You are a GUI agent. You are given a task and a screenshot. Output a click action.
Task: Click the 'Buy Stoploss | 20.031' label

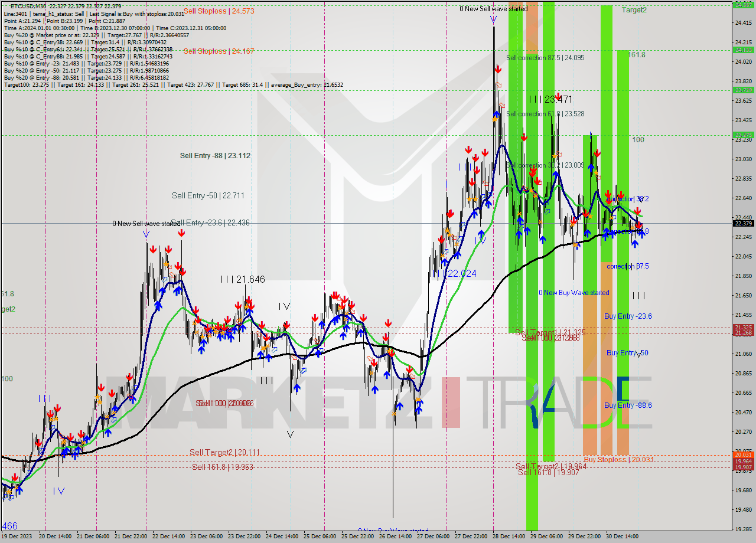(x=620, y=460)
